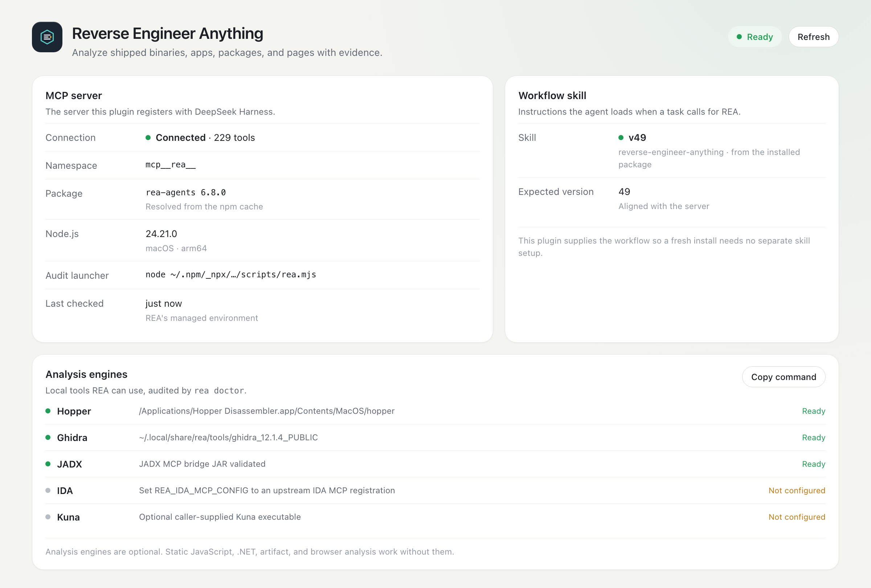Click the Reverse Engineer Anything app icon
Image resolution: width=871 pixels, height=588 pixels.
(x=47, y=37)
